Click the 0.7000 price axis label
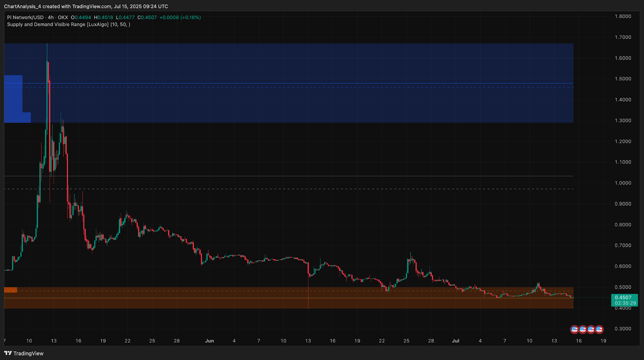The height and width of the screenshot is (360, 644). tap(623, 245)
